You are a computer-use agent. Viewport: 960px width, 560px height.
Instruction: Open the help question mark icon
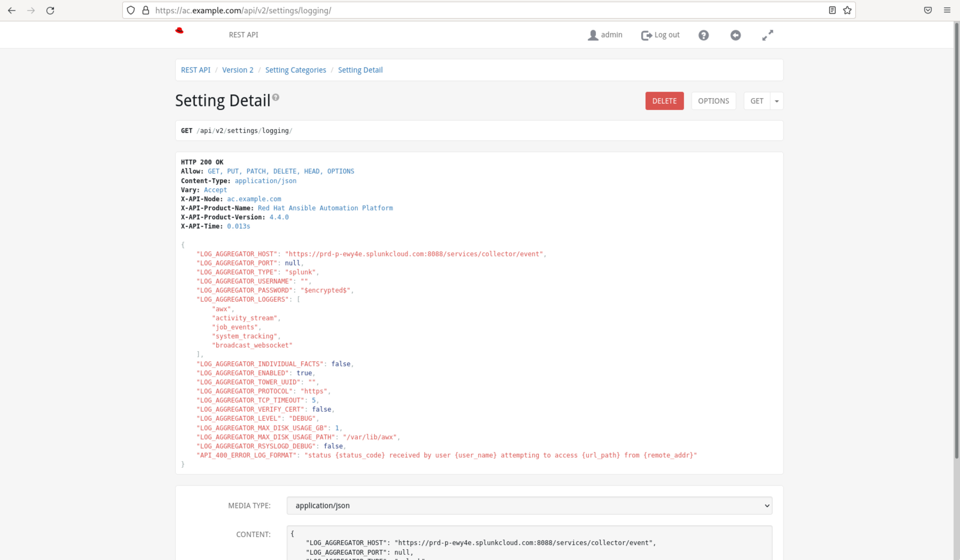click(704, 35)
